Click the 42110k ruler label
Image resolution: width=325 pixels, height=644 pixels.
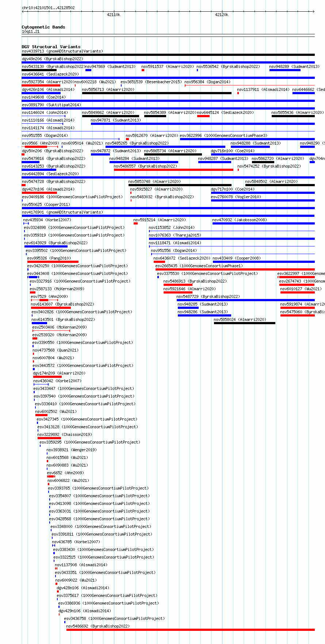[114, 15]
